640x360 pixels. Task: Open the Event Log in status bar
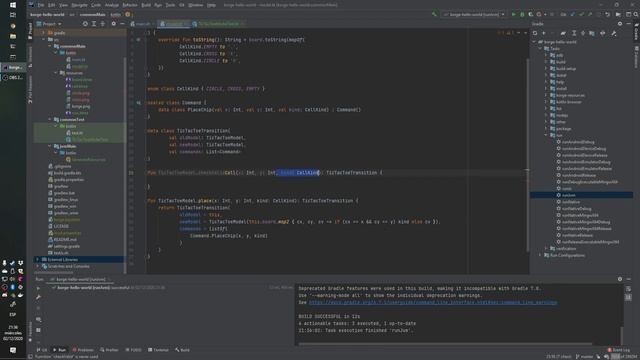tap(619, 350)
